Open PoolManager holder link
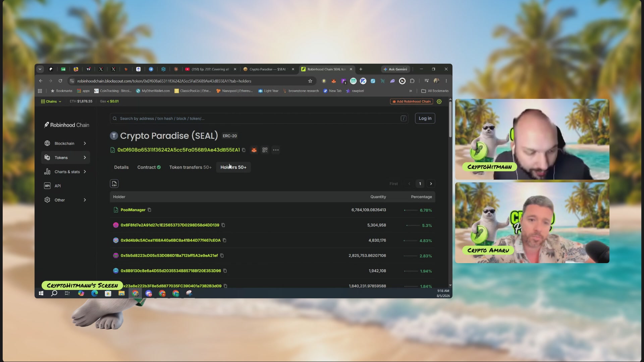 (x=133, y=210)
